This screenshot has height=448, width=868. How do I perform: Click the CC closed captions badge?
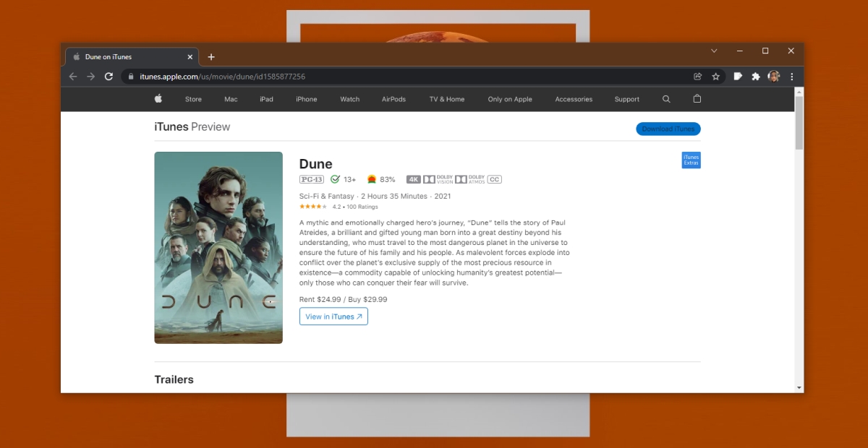[495, 179]
